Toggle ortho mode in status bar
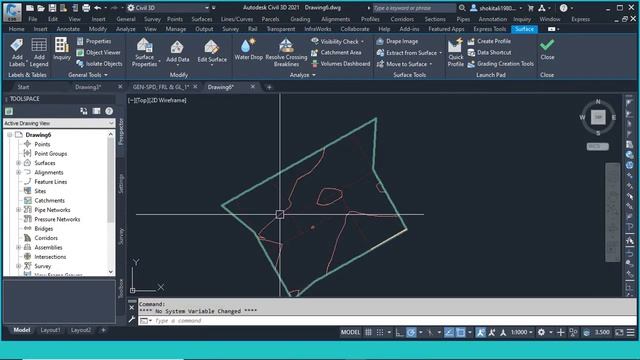Image resolution: width=640 pixels, height=360 pixels. (x=400, y=332)
